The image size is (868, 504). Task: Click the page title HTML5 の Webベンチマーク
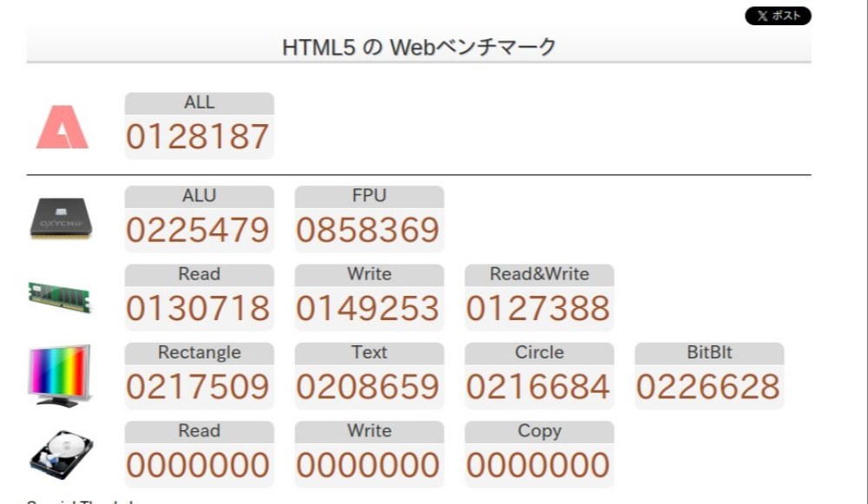click(418, 47)
